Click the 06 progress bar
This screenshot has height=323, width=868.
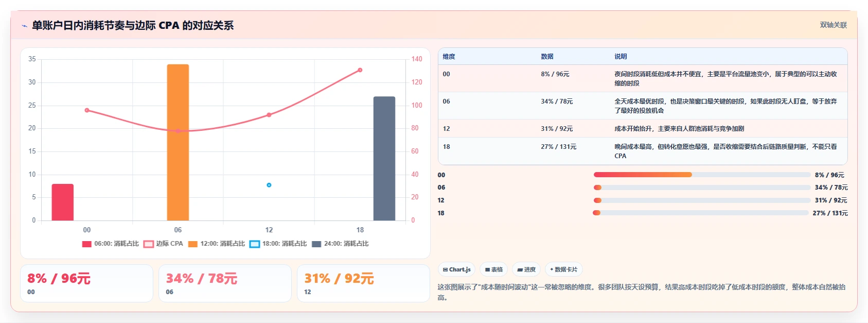(702, 188)
